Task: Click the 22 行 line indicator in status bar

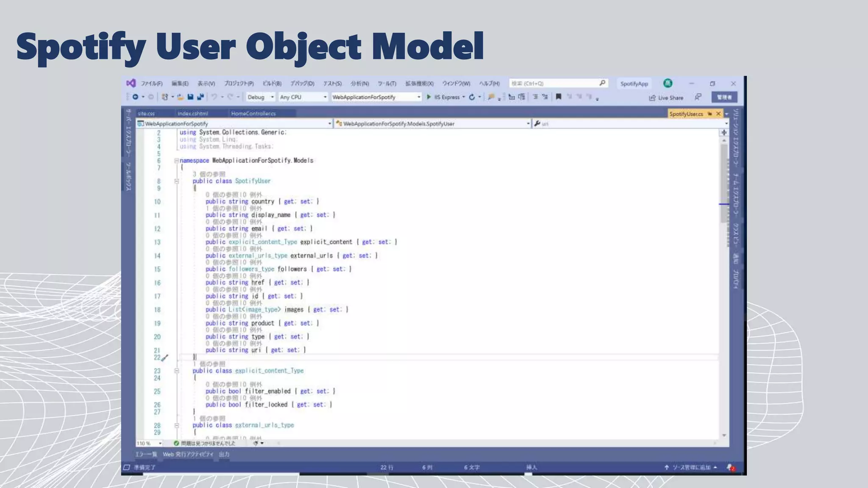Action: coord(387,467)
